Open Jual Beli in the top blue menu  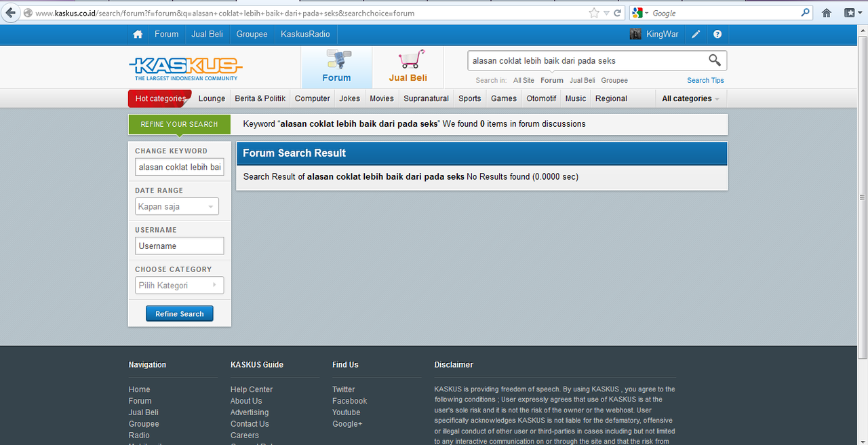(208, 34)
